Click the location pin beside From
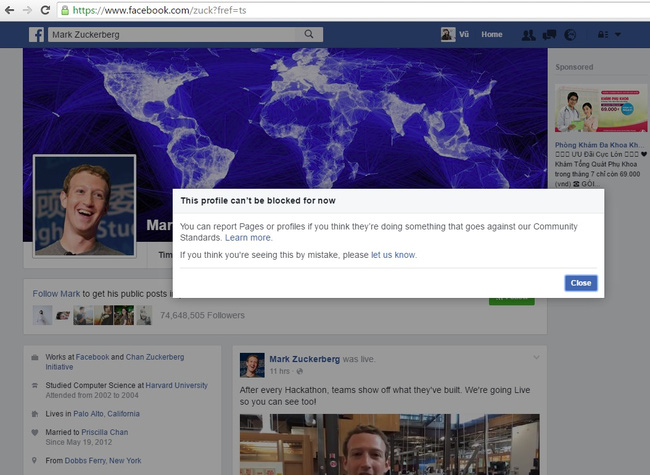 [34, 460]
